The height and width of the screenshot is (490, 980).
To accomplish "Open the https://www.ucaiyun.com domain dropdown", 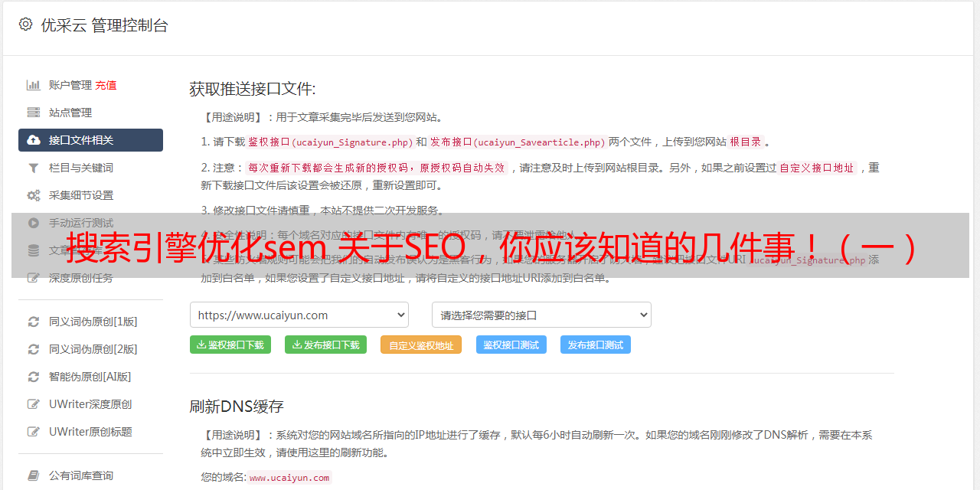I will pos(299,315).
